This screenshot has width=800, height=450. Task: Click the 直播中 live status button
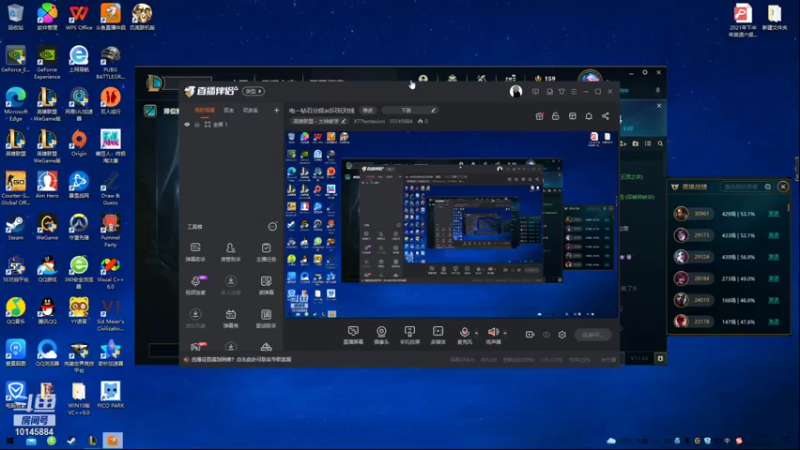point(592,335)
